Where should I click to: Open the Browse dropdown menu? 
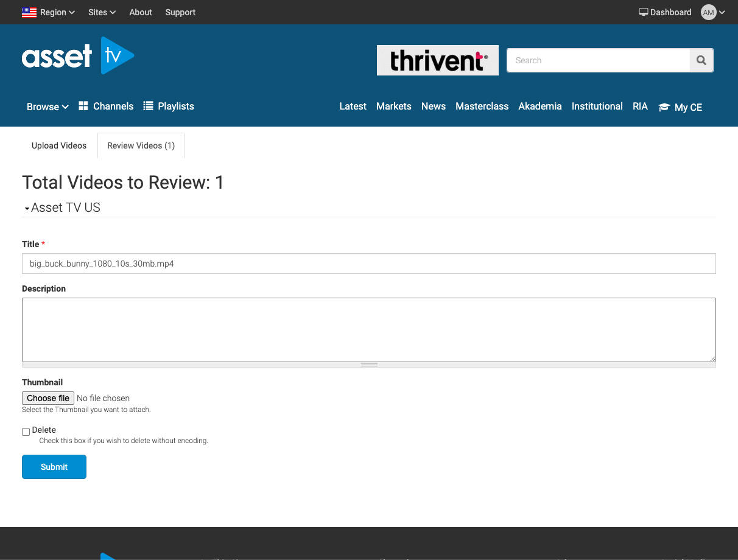point(47,107)
